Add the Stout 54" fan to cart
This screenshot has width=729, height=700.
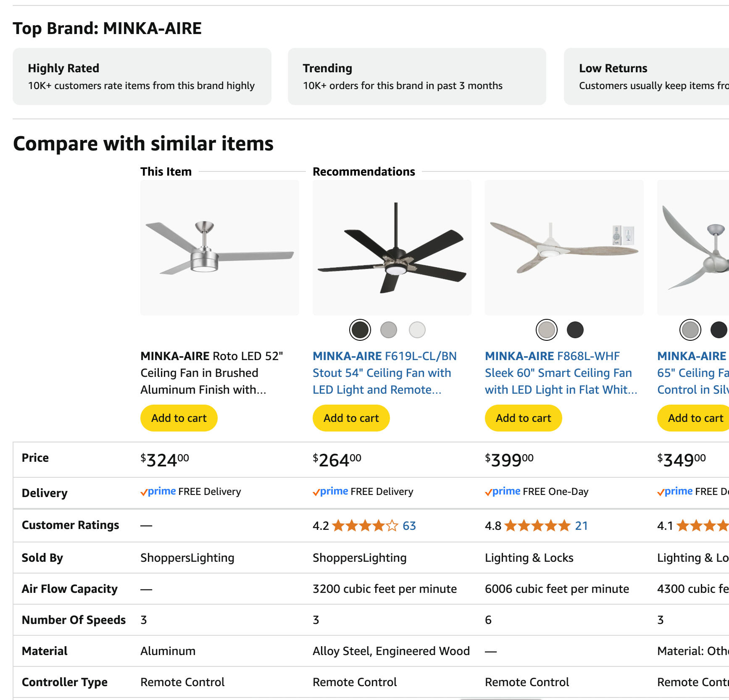351,418
